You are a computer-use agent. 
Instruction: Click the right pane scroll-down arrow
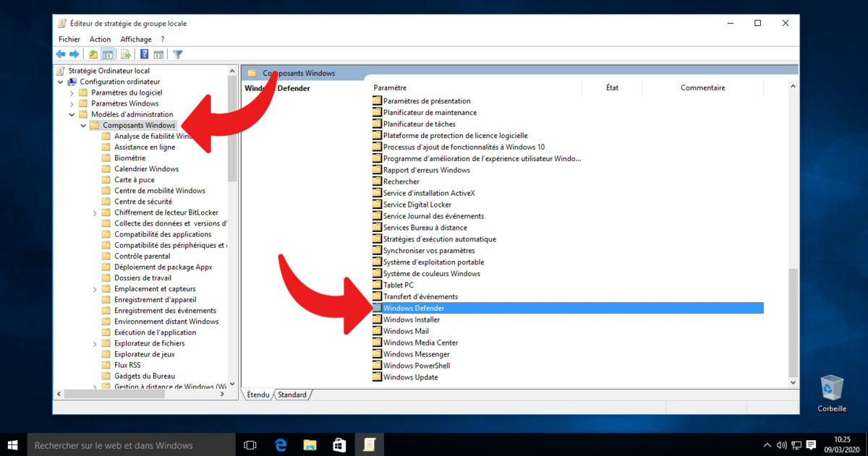click(x=793, y=382)
